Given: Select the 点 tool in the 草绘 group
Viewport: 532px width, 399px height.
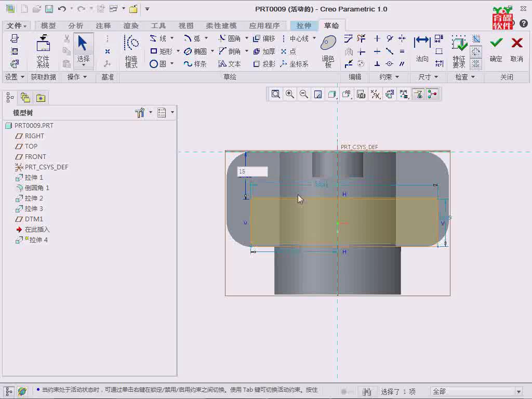Looking at the screenshot, I should point(288,51).
